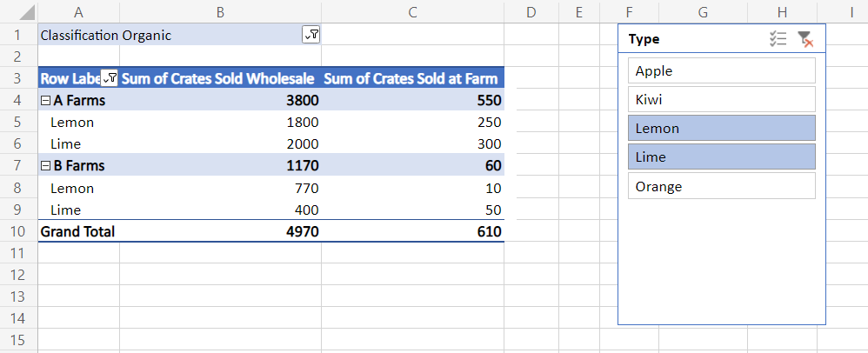The image size is (868, 353).
Task: Open the Row Labels filter dropdown
Action: 110,78
